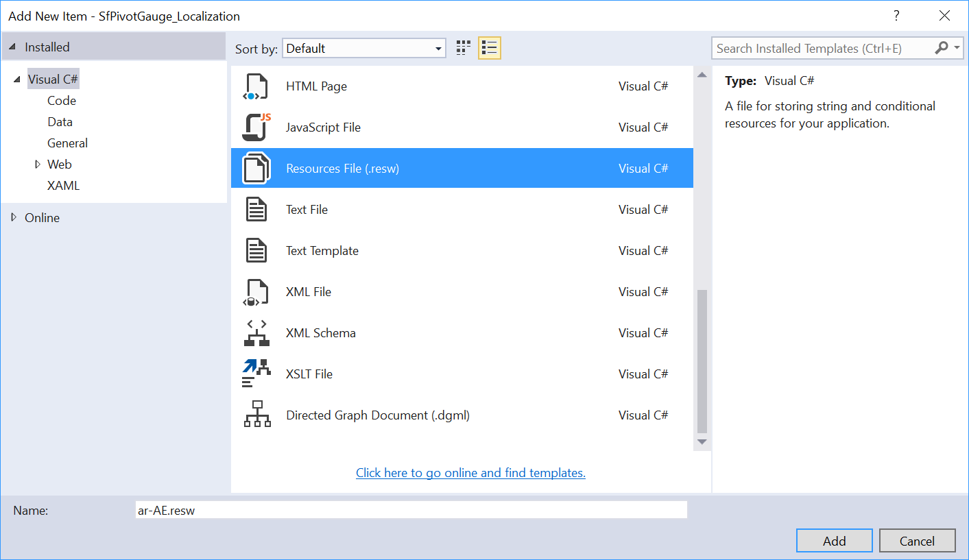
Task: Click the search magnifier icon
Action: click(x=942, y=48)
